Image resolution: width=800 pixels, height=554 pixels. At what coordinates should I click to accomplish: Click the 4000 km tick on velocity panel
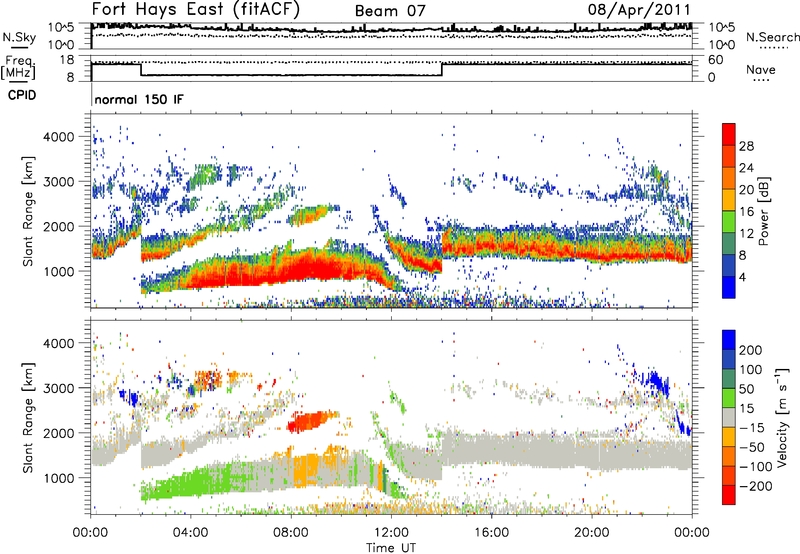tap(58, 343)
